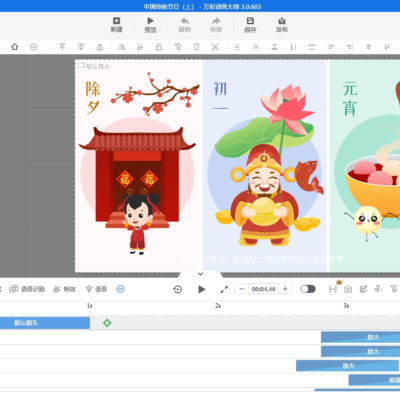
Task: Click the circled minus icon next to home
Action: (x=34, y=47)
